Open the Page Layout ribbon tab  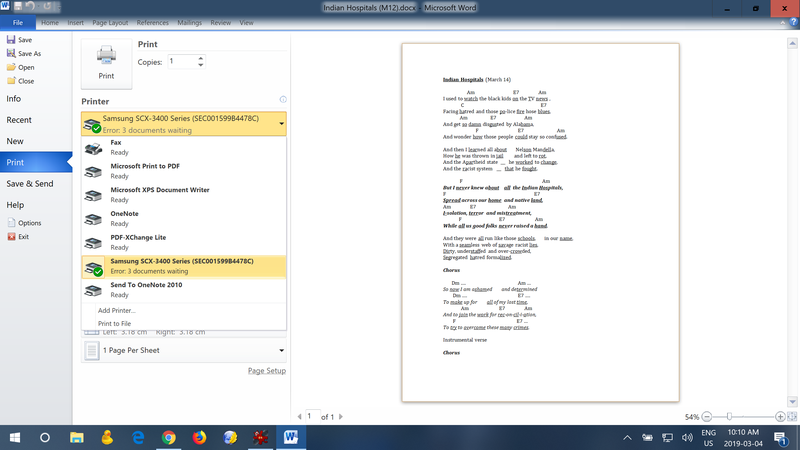[x=110, y=23]
